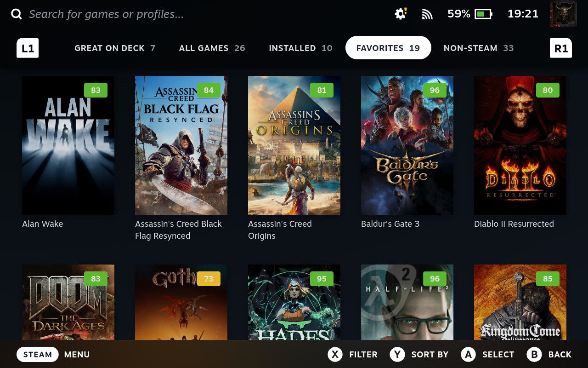Open the Steam menu button
The image size is (588, 368).
(x=38, y=355)
